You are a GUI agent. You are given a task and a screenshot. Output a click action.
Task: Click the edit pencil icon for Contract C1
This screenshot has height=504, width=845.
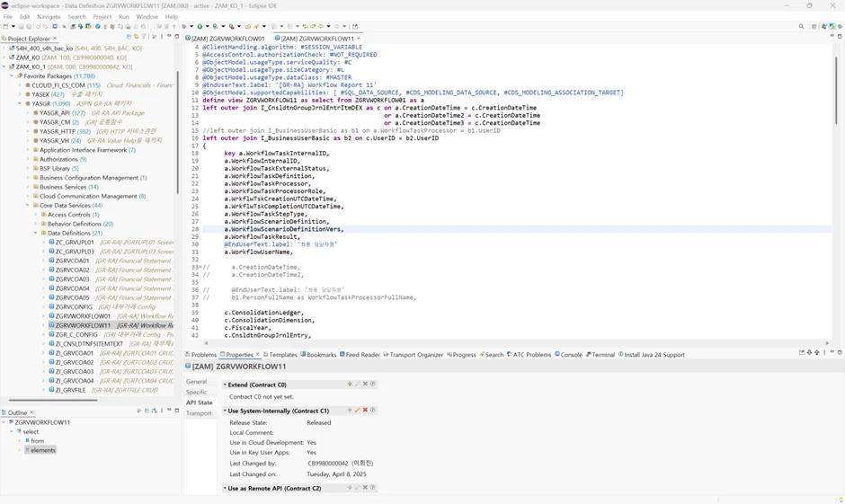pyautogui.click(x=357, y=411)
